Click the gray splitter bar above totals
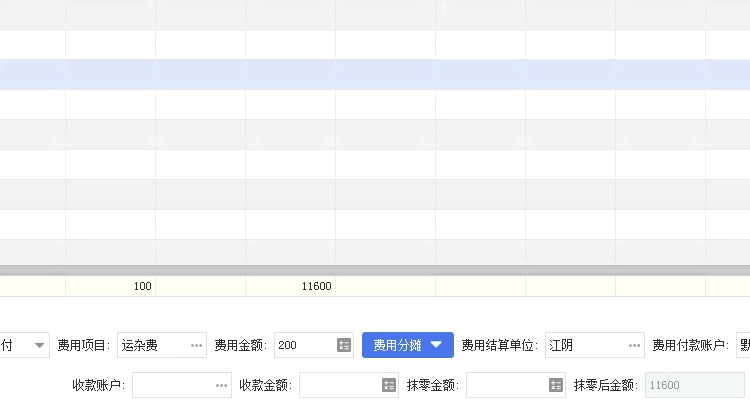The height and width of the screenshot is (400, 750). click(x=375, y=270)
